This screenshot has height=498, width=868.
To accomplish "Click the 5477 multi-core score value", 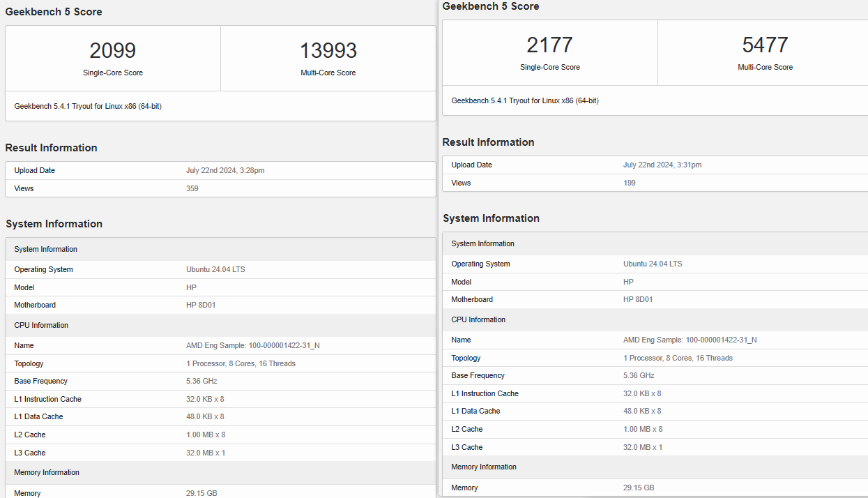I will pyautogui.click(x=765, y=45).
